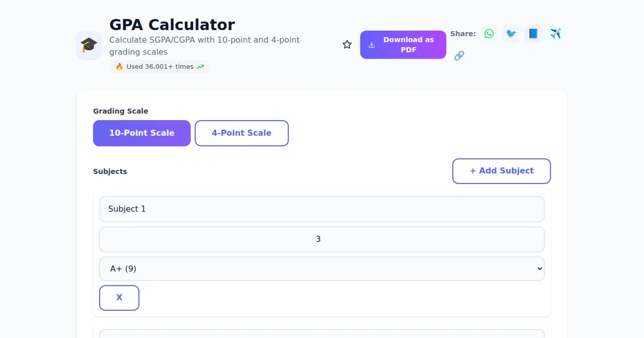Select the 10-Point Scale option
The image size is (644, 338).
click(x=142, y=133)
